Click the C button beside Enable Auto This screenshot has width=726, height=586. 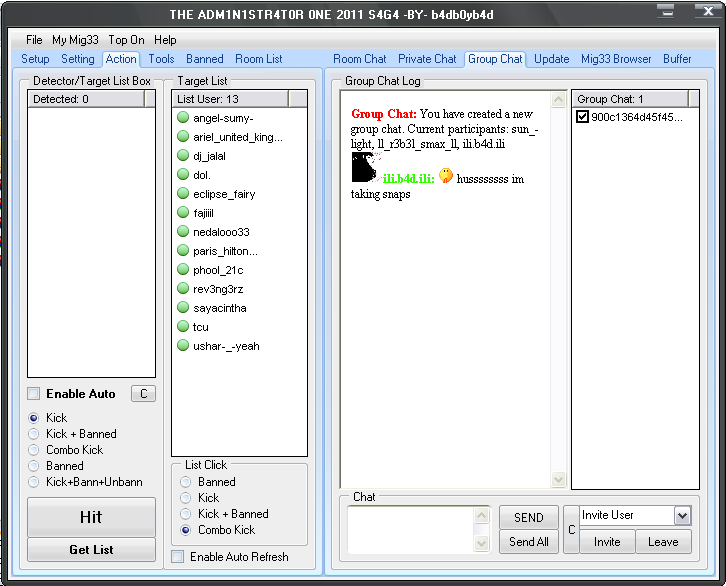click(x=144, y=393)
